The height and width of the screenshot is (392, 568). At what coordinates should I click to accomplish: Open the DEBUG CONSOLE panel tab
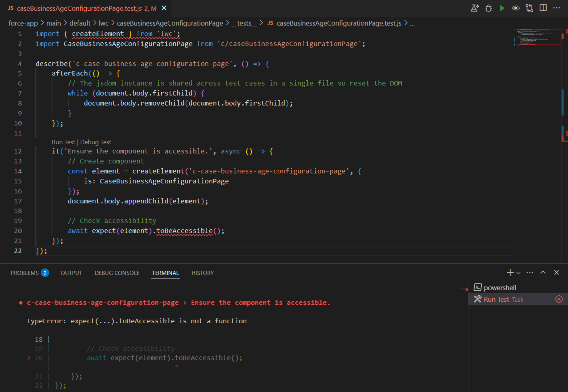pyautogui.click(x=117, y=273)
